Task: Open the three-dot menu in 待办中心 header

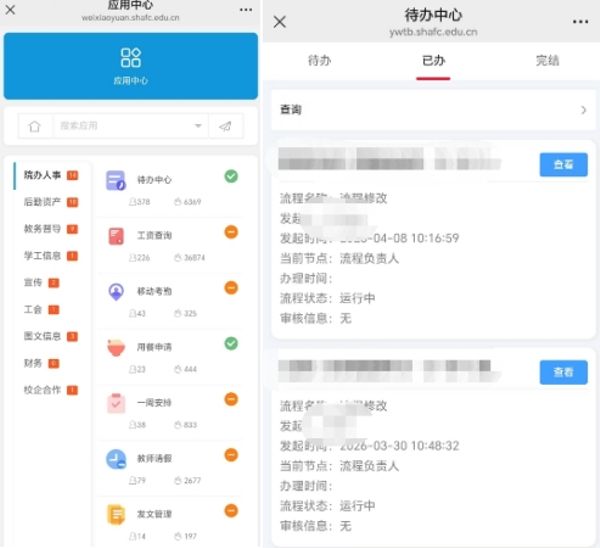Action: 580,22
